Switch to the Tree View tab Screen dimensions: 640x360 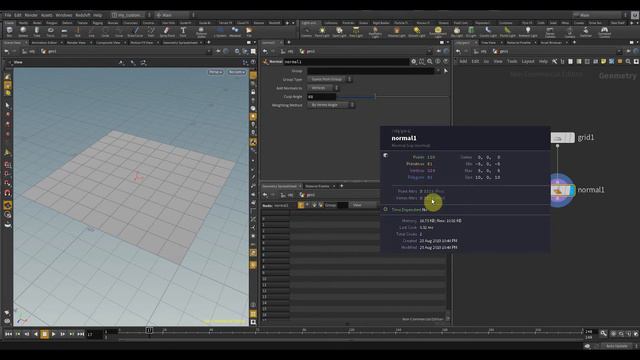click(x=489, y=42)
